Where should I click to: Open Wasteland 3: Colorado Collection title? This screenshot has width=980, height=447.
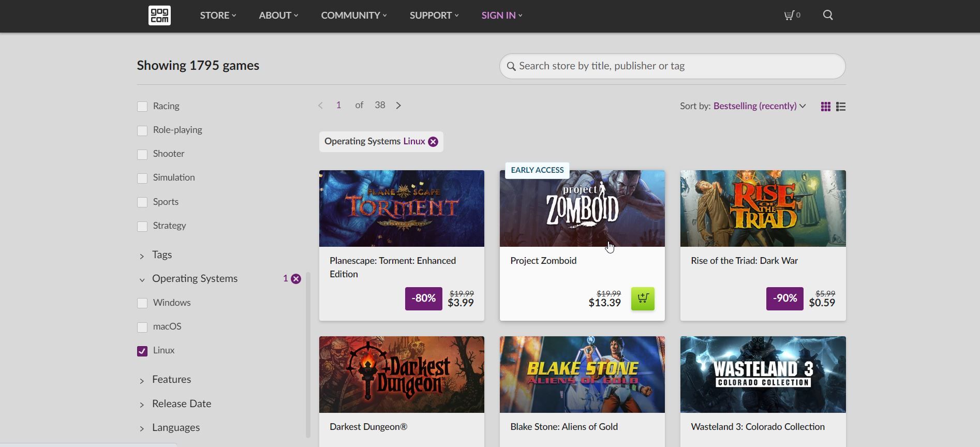(x=758, y=427)
